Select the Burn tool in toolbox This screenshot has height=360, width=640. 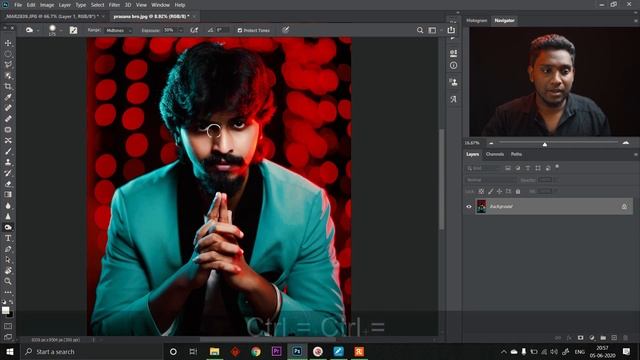tap(8, 227)
